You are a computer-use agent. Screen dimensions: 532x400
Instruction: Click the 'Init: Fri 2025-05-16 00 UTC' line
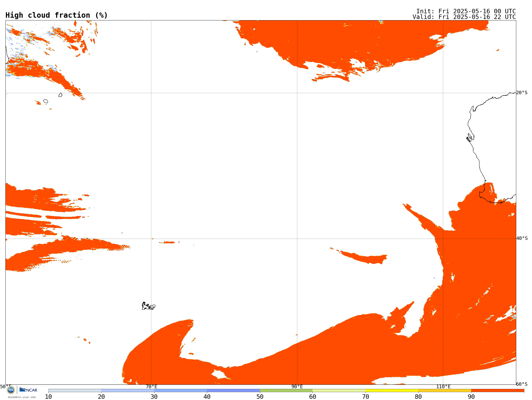466,11
